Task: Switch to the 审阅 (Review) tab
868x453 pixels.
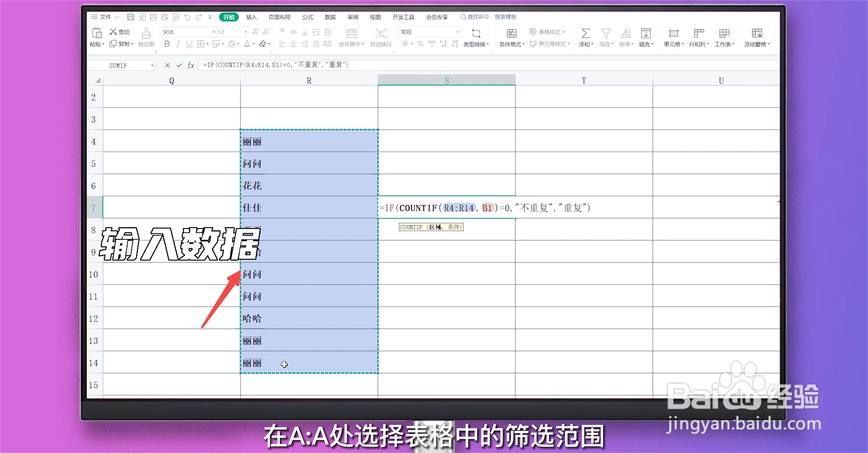Action: [x=353, y=17]
